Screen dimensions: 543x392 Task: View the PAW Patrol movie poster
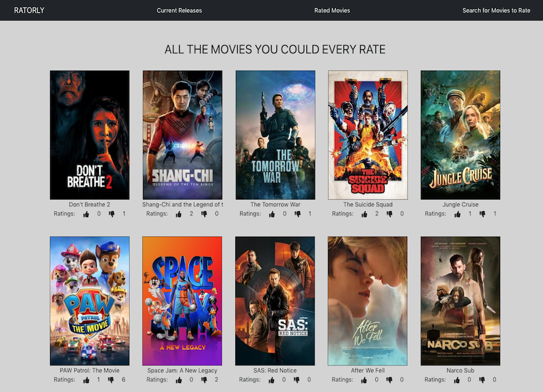pyautogui.click(x=90, y=301)
